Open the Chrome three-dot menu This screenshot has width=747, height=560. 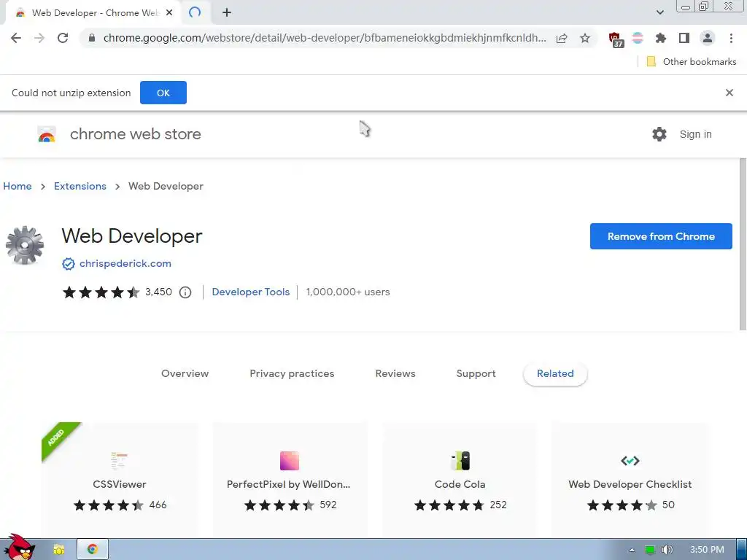(x=731, y=38)
